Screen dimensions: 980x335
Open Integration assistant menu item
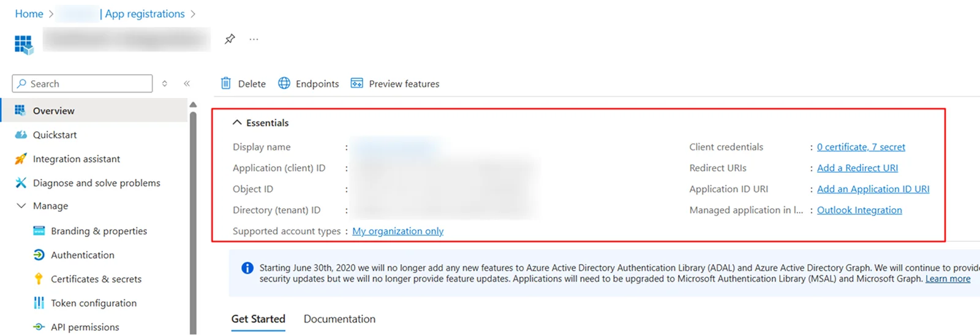pyautogui.click(x=94, y=159)
